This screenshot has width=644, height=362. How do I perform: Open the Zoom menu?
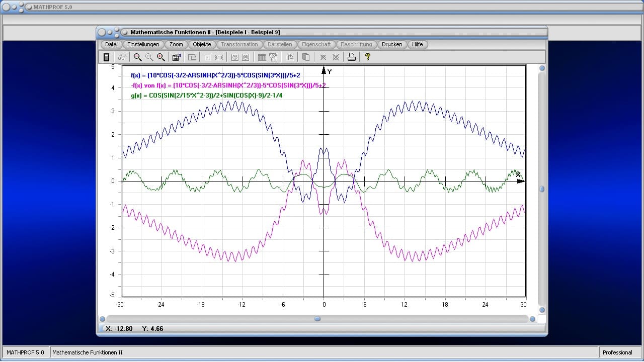(x=176, y=44)
